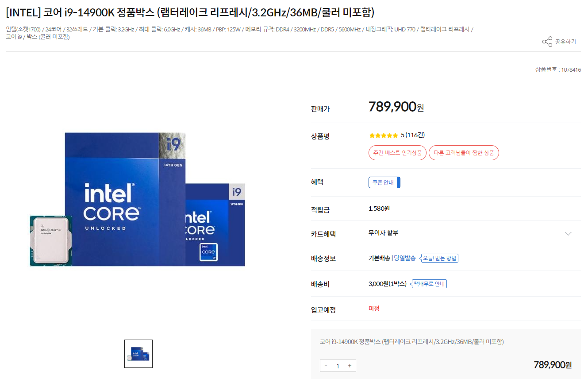Click the quantity input field showing 1
This screenshot has height=379, width=588.
point(338,366)
